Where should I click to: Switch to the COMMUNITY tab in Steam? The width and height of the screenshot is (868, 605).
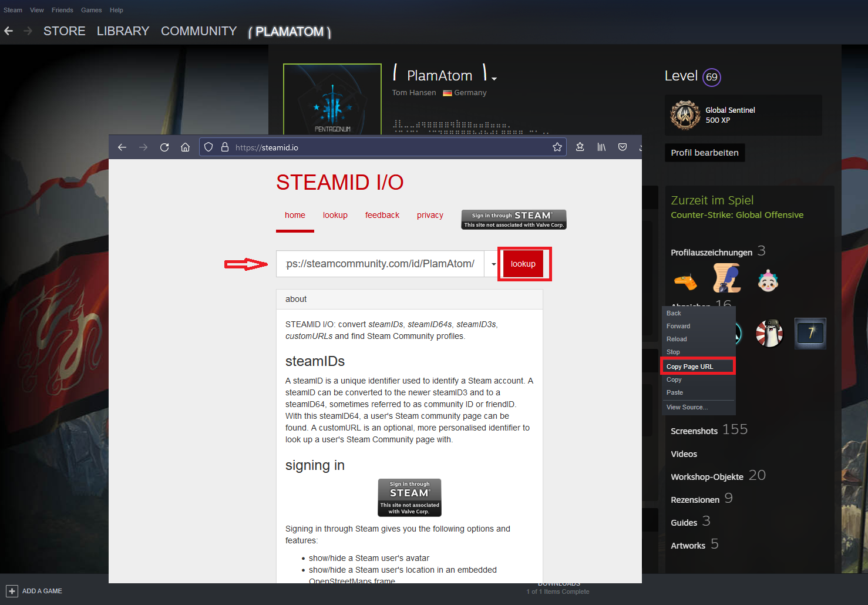[199, 31]
